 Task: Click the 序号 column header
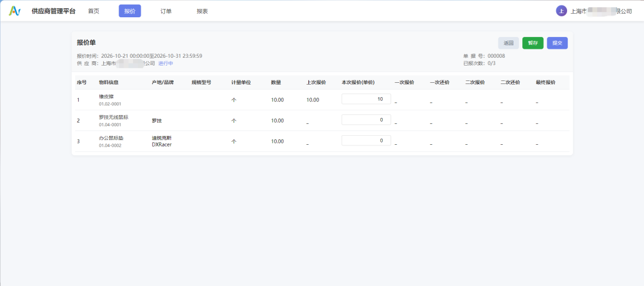tap(82, 82)
